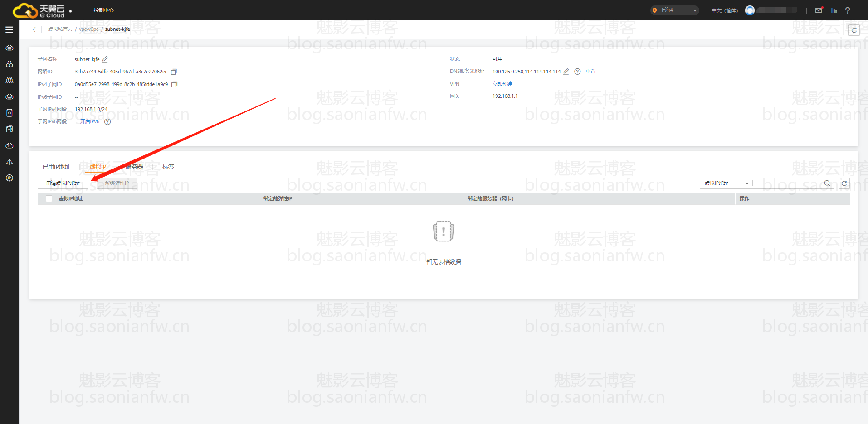Open the rounded document sidebar icon
This screenshot has height=424, width=868.
[9, 113]
